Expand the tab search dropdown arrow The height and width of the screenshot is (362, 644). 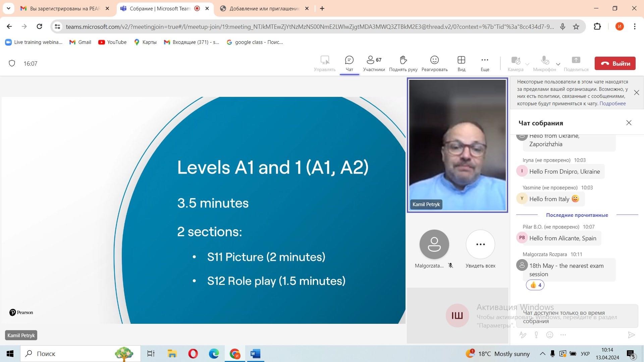(8, 8)
